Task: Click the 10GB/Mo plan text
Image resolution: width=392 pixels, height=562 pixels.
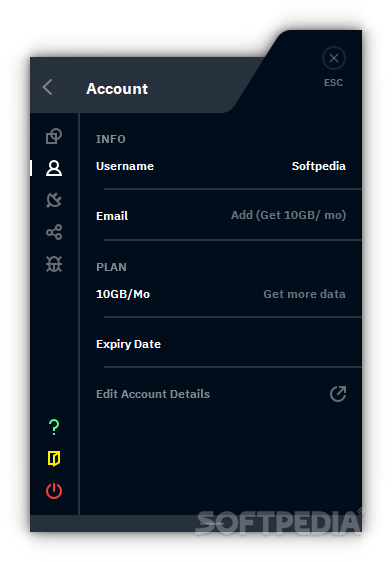Action: click(x=123, y=294)
